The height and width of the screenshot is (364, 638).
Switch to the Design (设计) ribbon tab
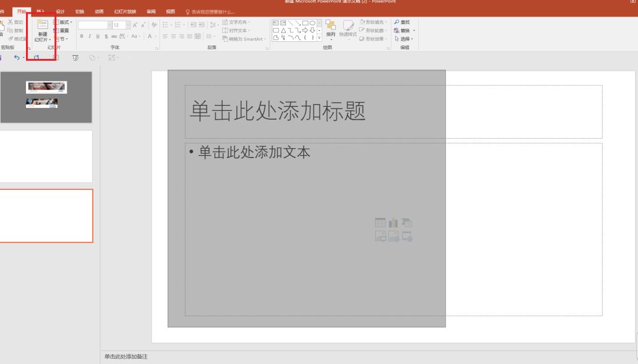(60, 11)
